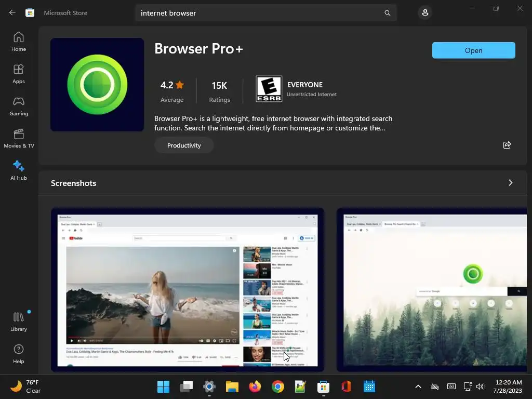This screenshot has height=399, width=532.
Task: Click the network tray icon
Action: point(468,387)
